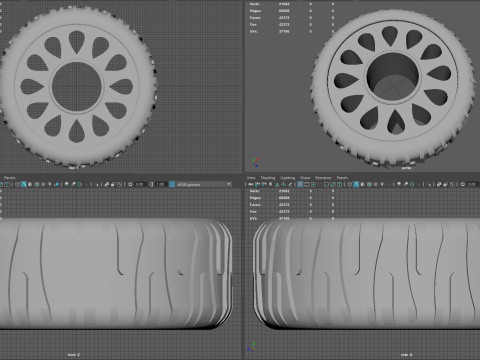This screenshot has height=360, width=480.
Task: Click Edges label in perspective view HUD
Action: pyautogui.click(x=255, y=11)
